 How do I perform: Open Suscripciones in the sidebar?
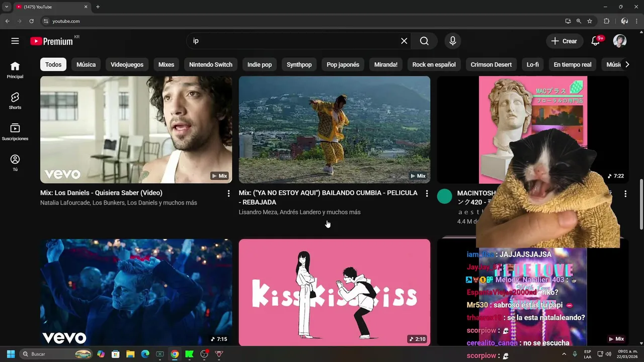click(x=15, y=132)
